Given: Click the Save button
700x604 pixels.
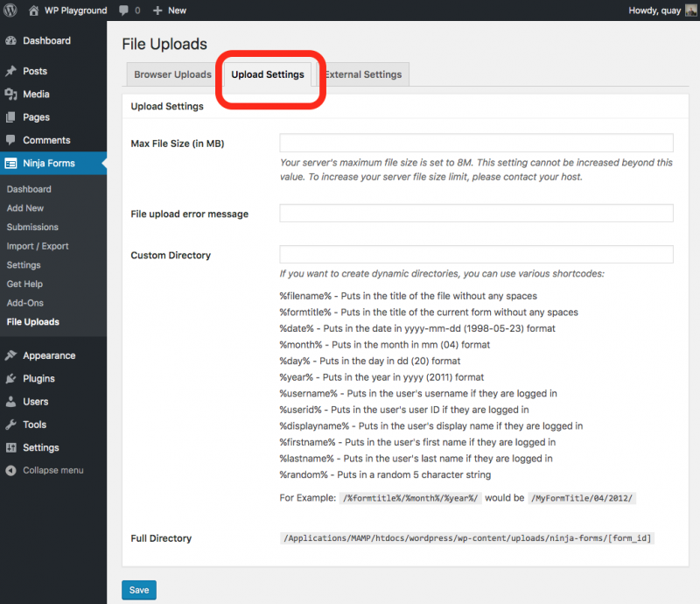Looking at the screenshot, I should pos(138,589).
